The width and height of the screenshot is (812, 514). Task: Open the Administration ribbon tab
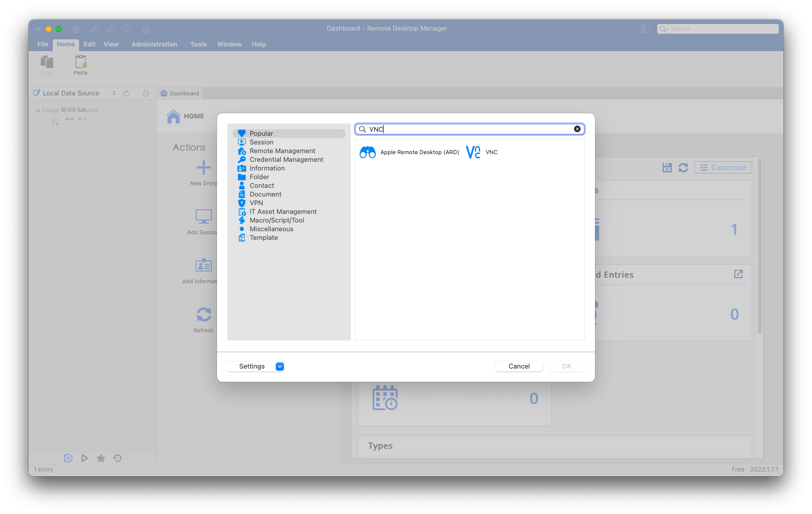coord(154,44)
